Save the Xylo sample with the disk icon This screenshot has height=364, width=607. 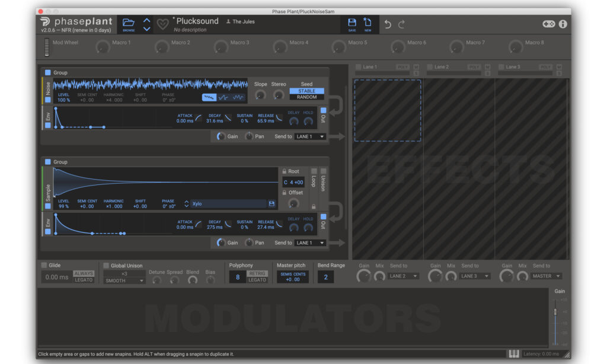click(271, 204)
